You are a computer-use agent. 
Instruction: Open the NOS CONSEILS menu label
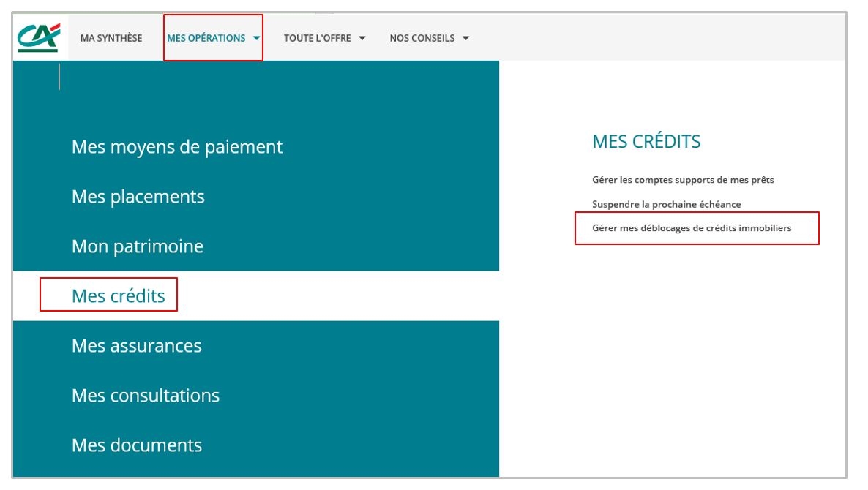pyautogui.click(x=422, y=38)
